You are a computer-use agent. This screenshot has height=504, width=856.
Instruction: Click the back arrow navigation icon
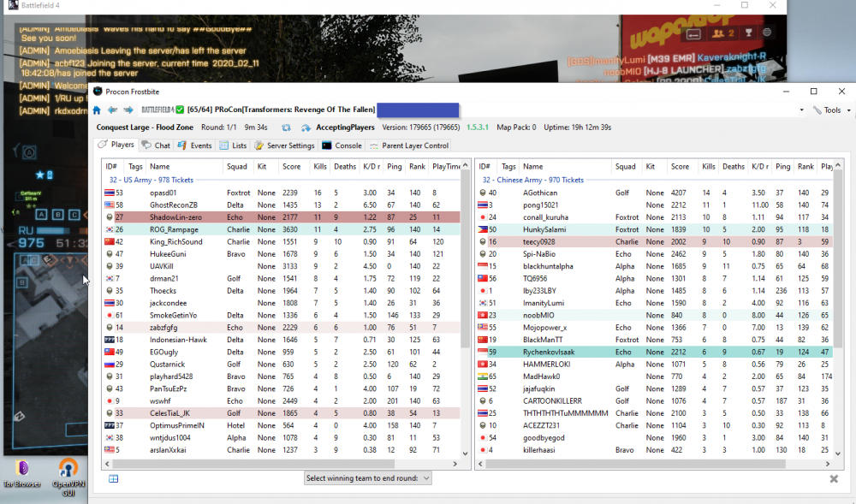112,110
